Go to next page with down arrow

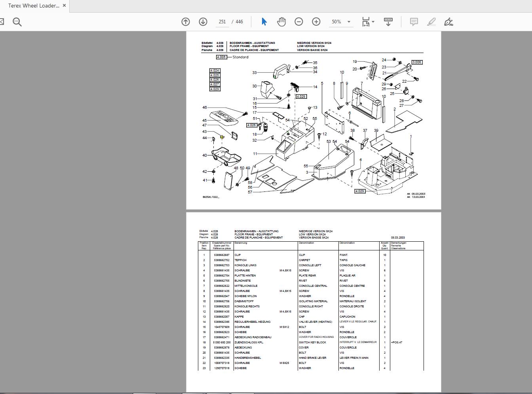(203, 22)
